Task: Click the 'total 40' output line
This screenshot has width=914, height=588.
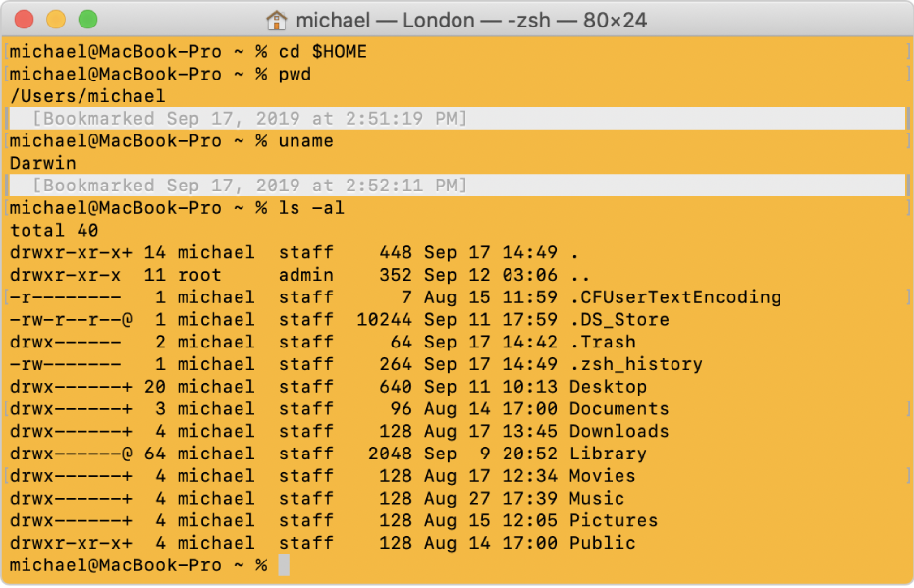Action: coord(54,230)
